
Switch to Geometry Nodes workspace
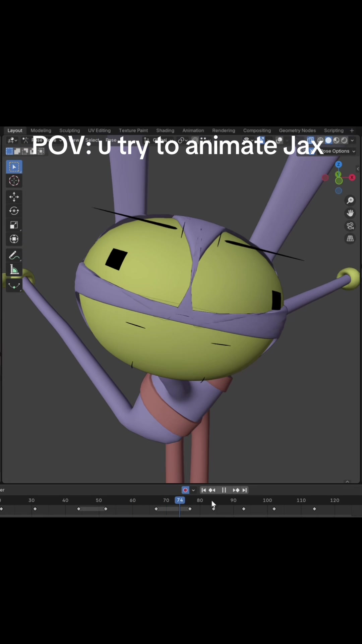tap(297, 130)
